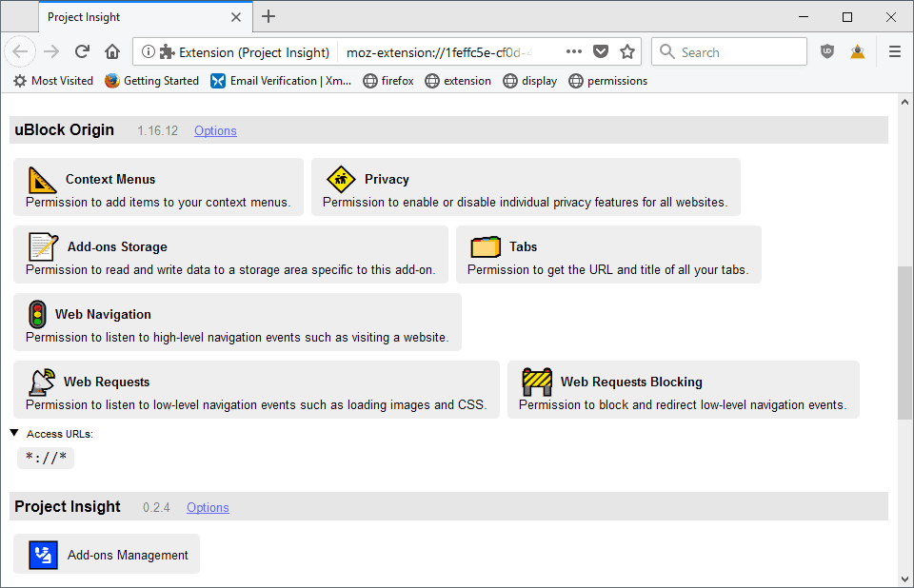Image resolution: width=914 pixels, height=588 pixels.
Task: Open the Project Insight toolbar button
Action: [858, 52]
